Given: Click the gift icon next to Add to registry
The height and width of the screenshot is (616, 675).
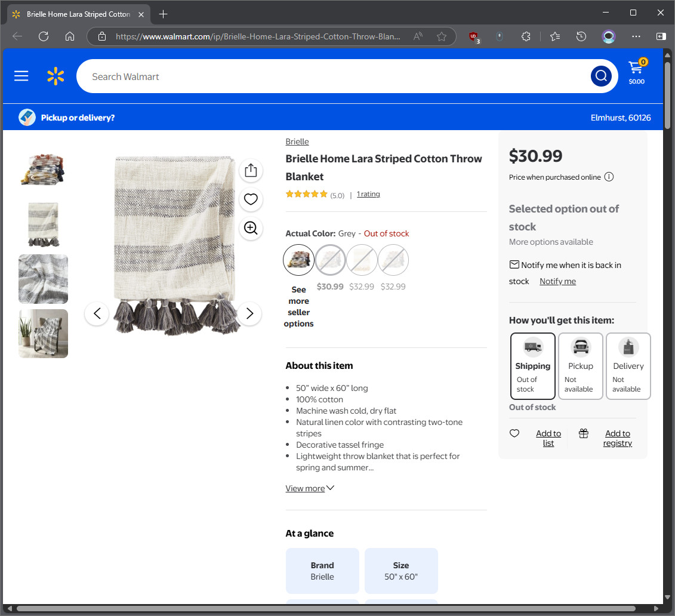Looking at the screenshot, I should [583, 433].
